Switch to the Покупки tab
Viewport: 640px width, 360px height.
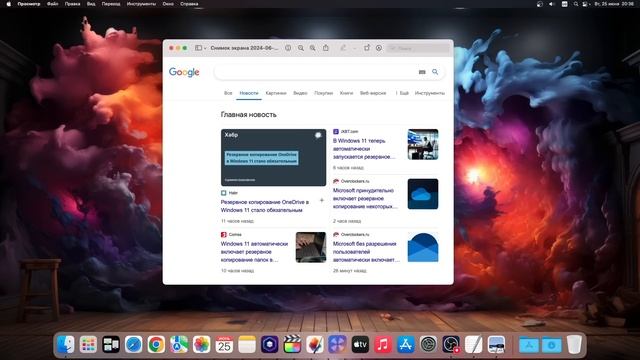pyautogui.click(x=324, y=93)
